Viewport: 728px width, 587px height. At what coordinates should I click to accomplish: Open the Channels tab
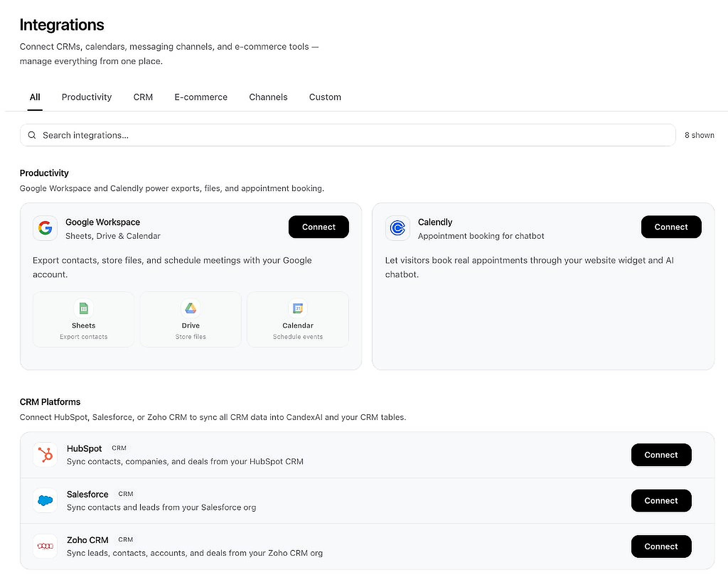click(268, 97)
